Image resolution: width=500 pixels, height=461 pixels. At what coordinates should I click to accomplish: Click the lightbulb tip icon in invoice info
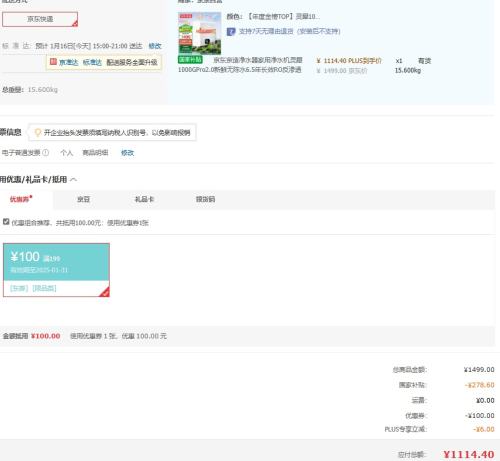(38, 133)
